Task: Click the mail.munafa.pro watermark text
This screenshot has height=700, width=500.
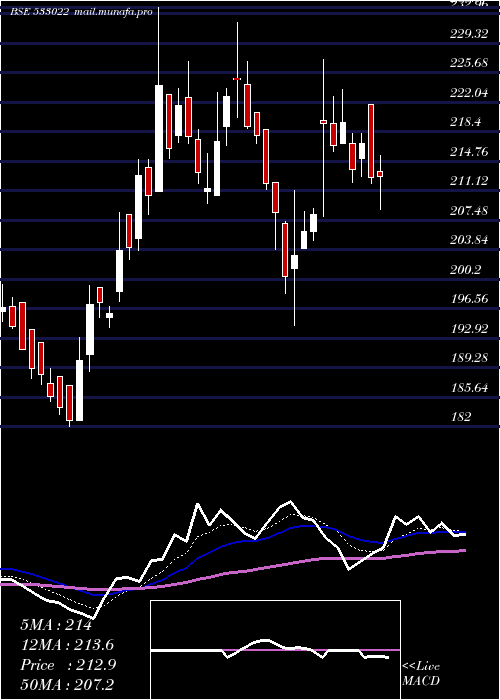Action: click(112, 12)
